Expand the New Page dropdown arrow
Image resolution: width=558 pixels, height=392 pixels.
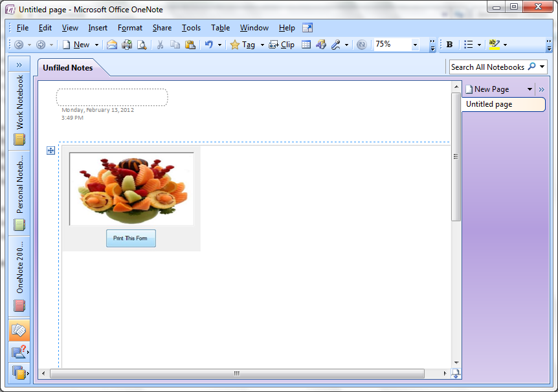[x=530, y=89]
